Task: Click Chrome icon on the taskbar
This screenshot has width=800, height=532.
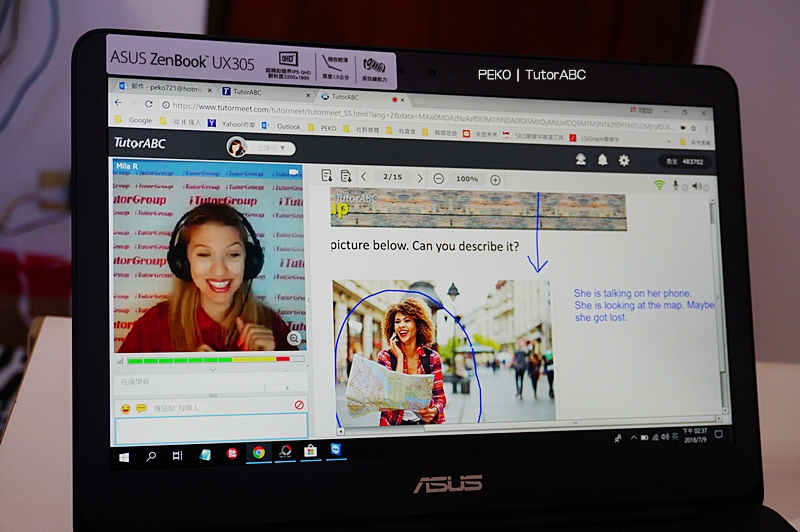Action: point(259,452)
